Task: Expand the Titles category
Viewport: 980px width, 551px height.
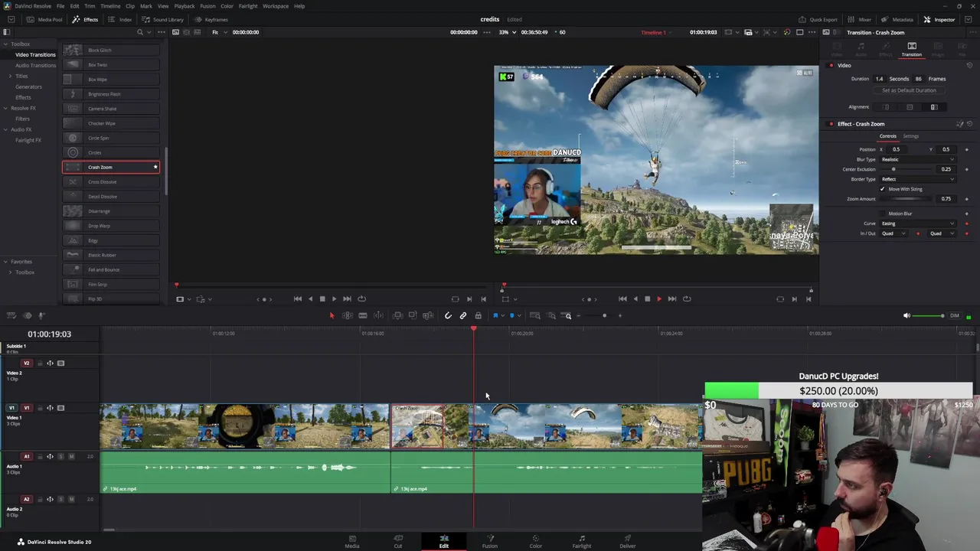Action: point(10,76)
